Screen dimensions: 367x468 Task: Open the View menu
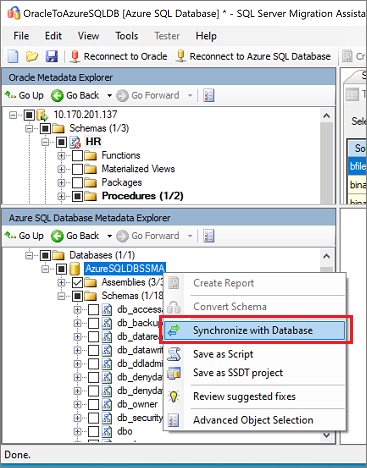[88, 36]
